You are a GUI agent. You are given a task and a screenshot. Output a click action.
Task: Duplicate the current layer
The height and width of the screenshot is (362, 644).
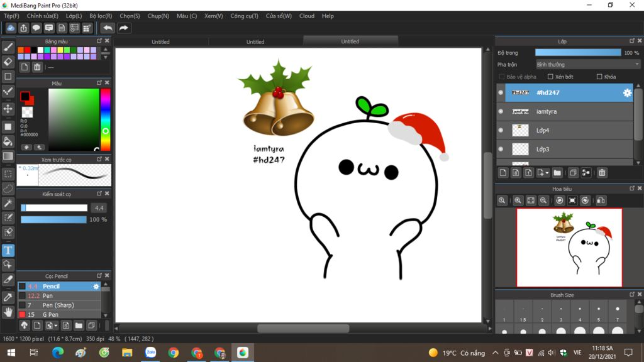coord(573,173)
